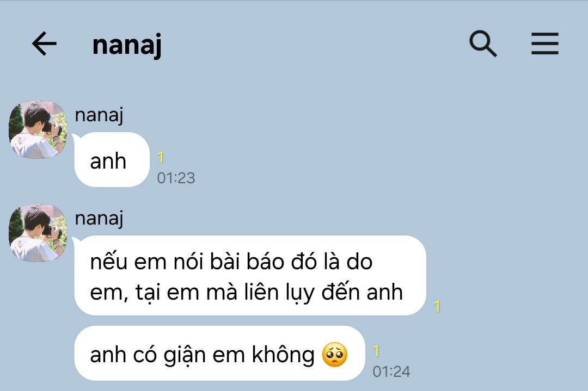Select the bubble anh có giận em không
Screen dimensions: 588x391
pyautogui.click(x=219, y=353)
